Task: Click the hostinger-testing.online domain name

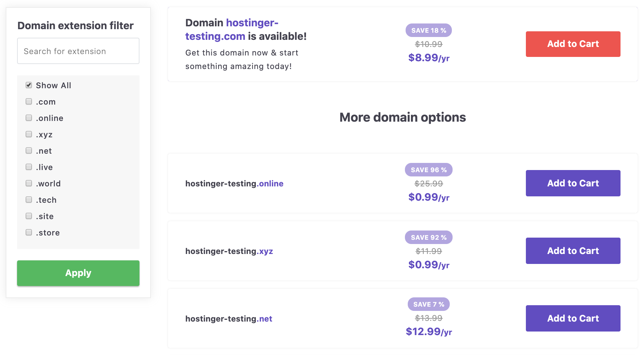Action: tap(234, 184)
